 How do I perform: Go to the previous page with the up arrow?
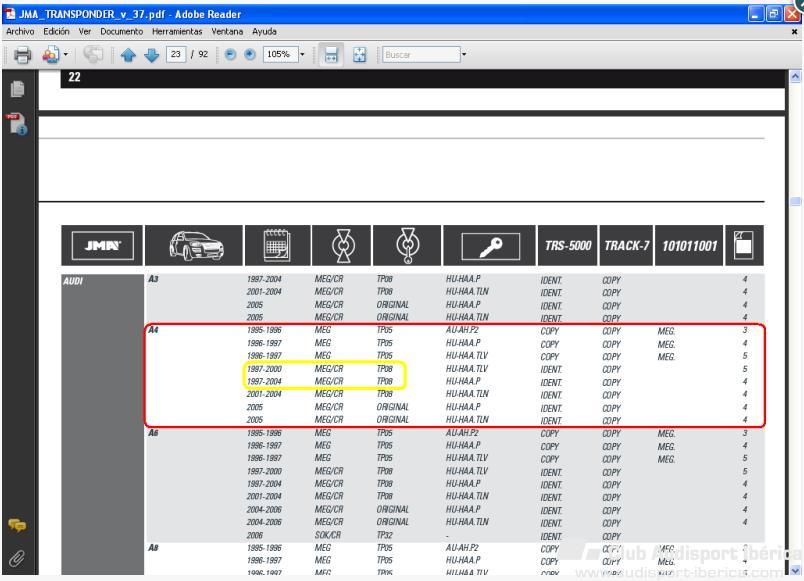point(128,54)
